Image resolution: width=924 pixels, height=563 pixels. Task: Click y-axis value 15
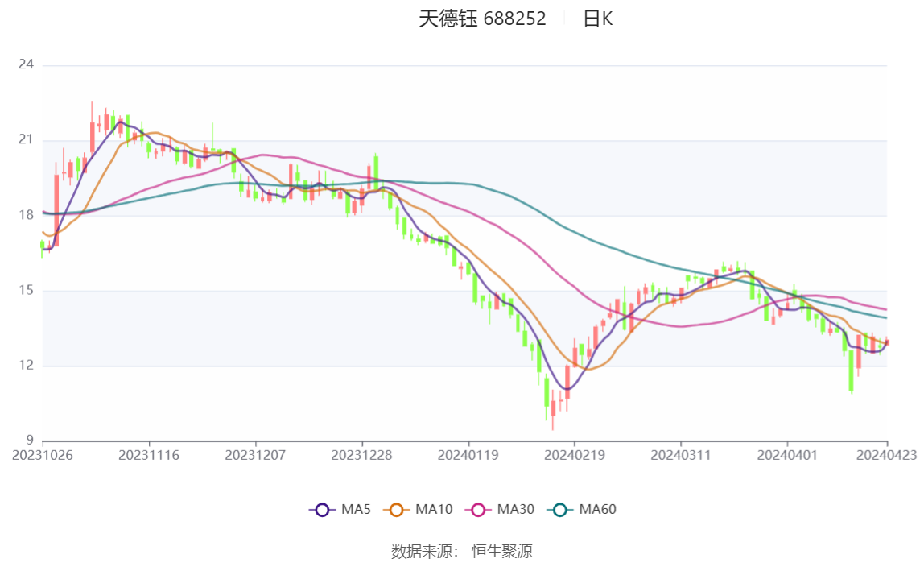[26, 290]
